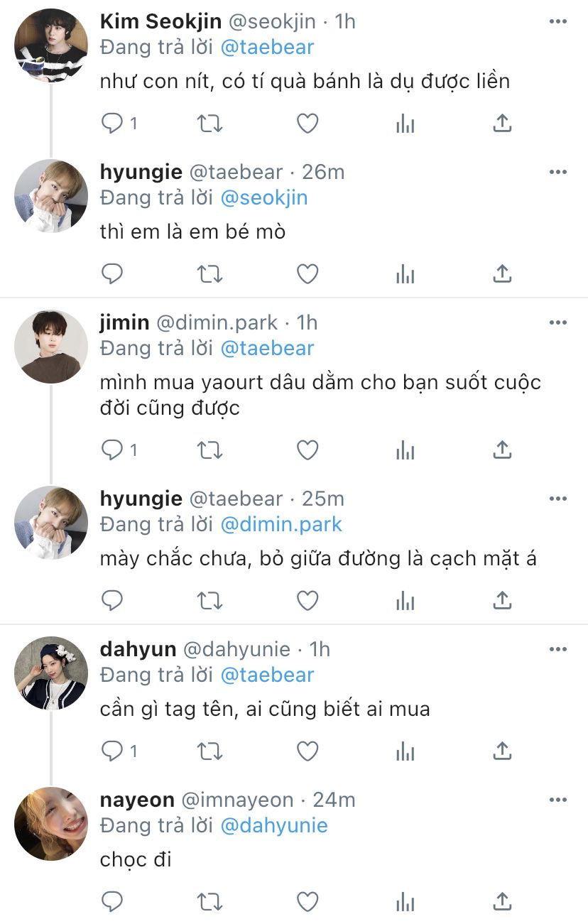Retweet Kim Seokjin's reply
The image size is (588, 924).
tap(209, 124)
